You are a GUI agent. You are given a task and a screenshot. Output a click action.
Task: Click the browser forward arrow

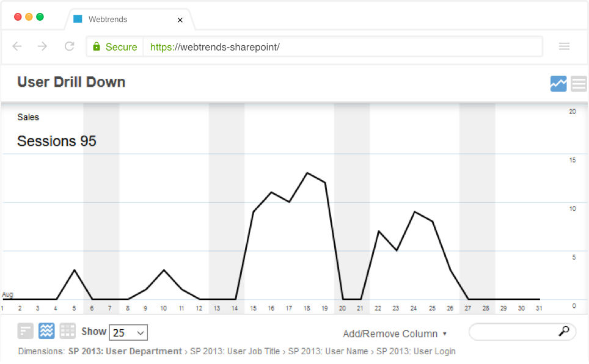click(42, 46)
